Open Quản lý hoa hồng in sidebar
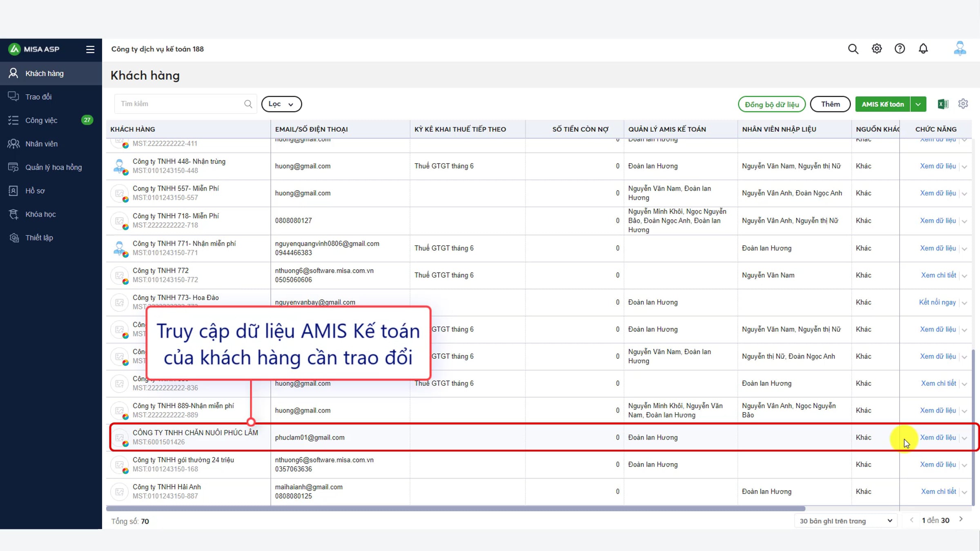980x551 pixels. (51, 167)
